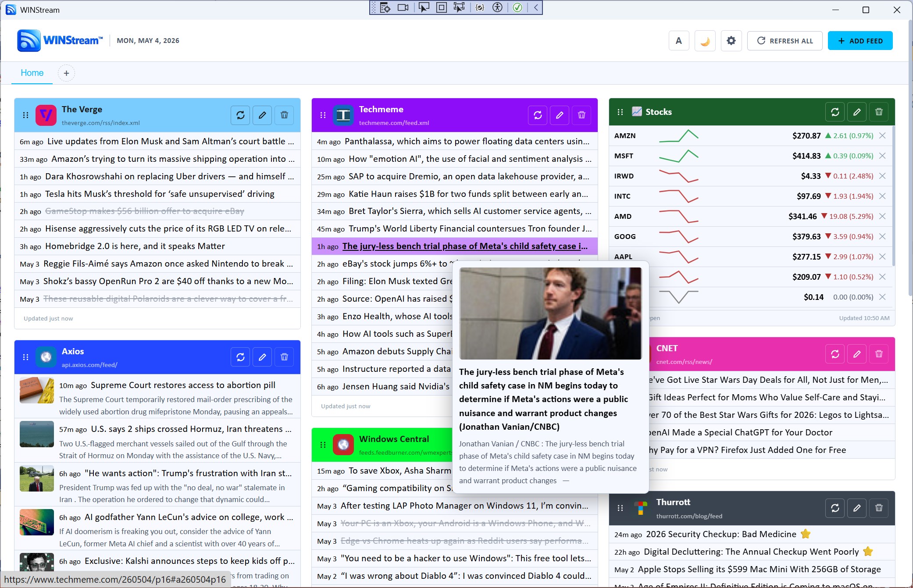Image resolution: width=913 pixels, height=588 pixels.
Task: Edit the Axios feed
Action: tap(262, 357)
